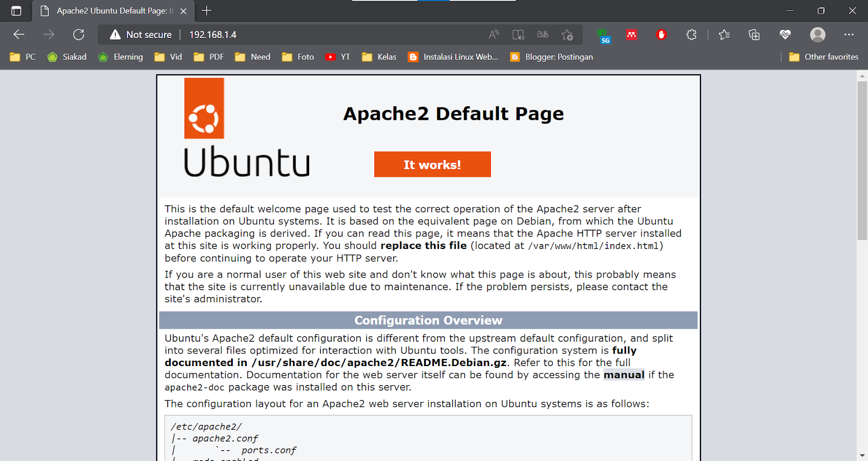
Task: Click the Translate page icon
Action: pos(542,35)
